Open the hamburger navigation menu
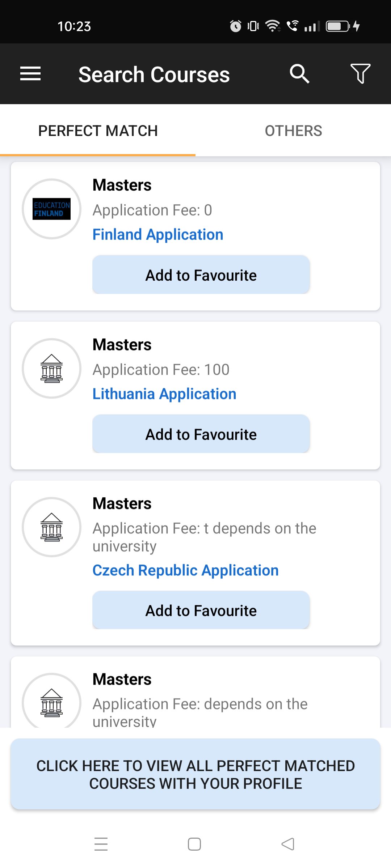The height and width of the screenshot is (868, 391). click(30, 74)
